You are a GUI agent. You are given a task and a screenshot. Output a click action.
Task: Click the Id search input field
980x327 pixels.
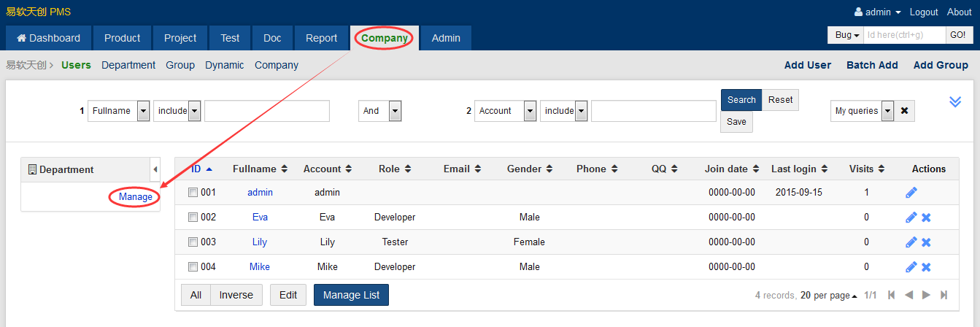click(904, 35)
